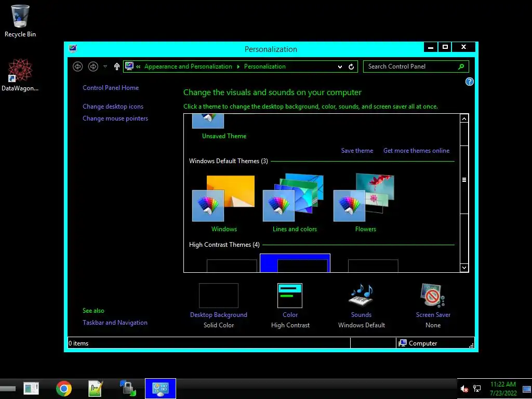
Task: Click the '0 items' status bar text
Action: click(x=78, y=343)
